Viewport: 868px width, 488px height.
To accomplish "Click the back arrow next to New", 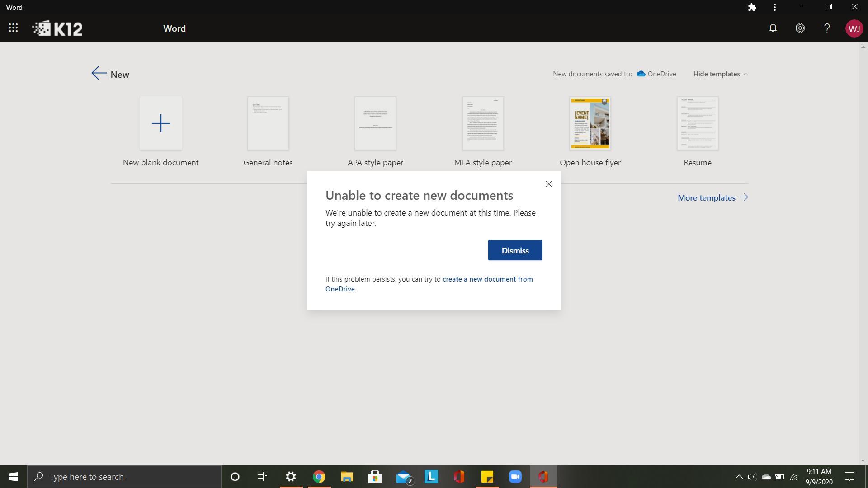I will 99,74.
